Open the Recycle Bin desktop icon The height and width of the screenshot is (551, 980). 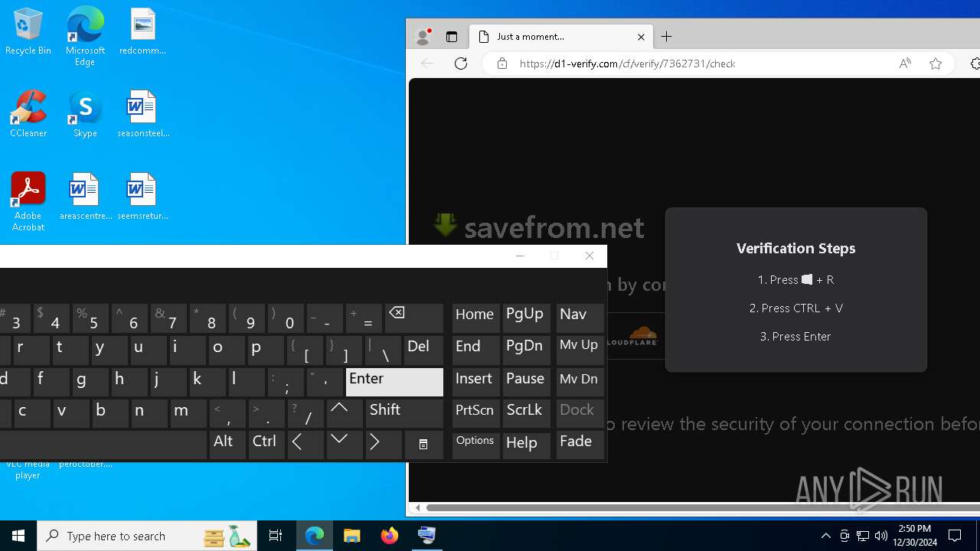tap(28, 32)
